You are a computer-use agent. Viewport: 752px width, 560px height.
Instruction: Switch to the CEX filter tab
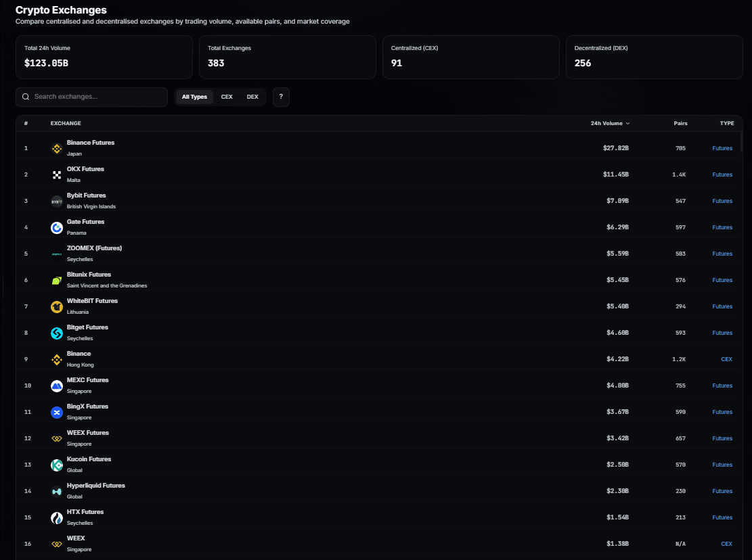pos(227,97)
